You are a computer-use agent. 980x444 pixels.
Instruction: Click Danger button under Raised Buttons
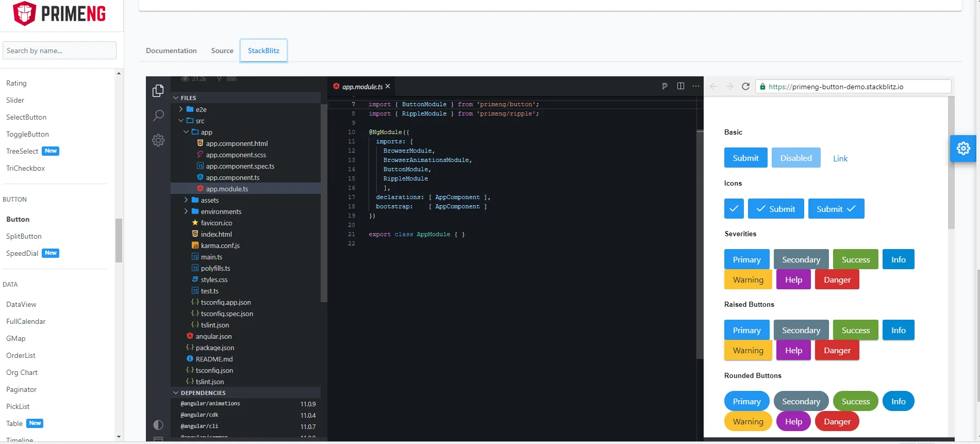click(837, 350)
